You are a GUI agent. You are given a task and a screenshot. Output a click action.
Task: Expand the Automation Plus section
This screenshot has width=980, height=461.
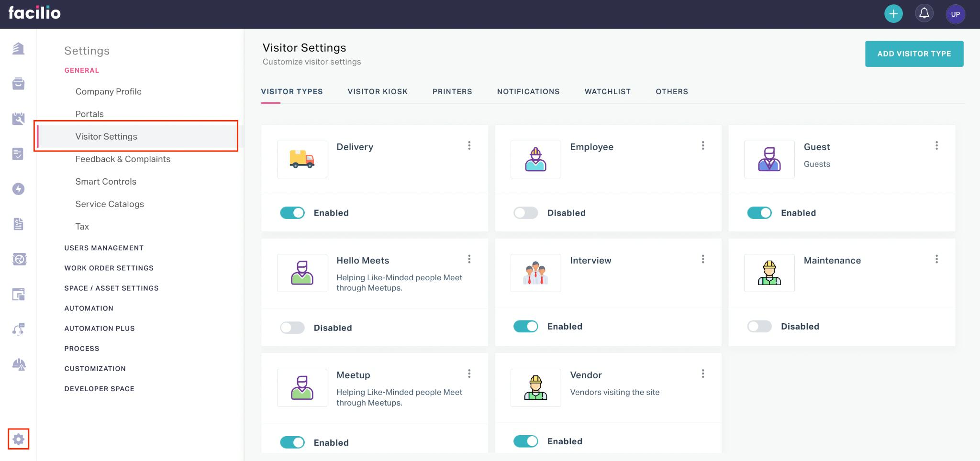click(100, 328)
